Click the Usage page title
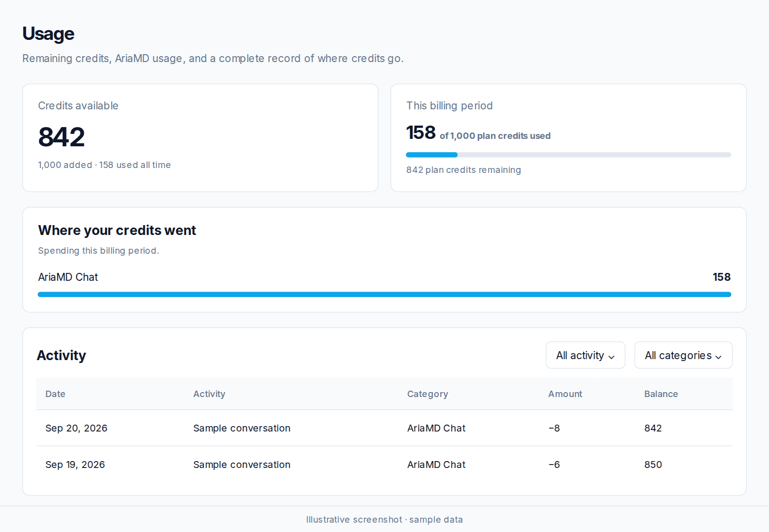 coord(48,33)
